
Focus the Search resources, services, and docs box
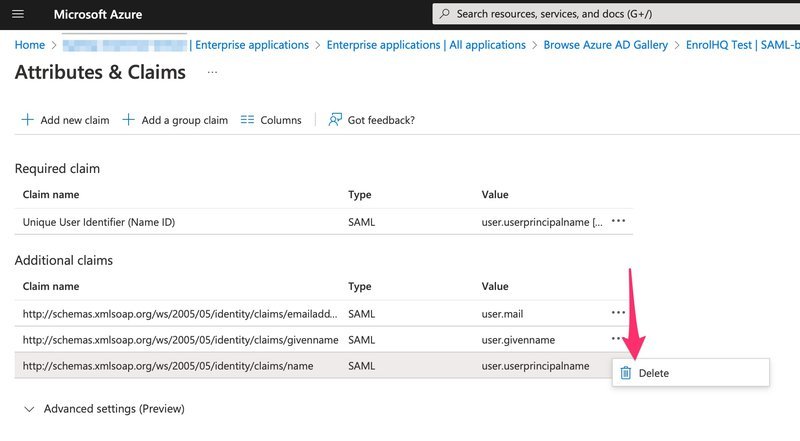coord(616,14)
